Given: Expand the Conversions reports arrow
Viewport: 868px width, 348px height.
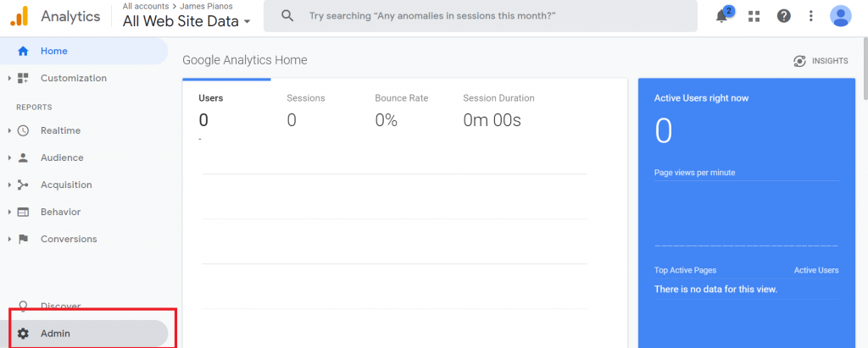Looking at the screenshot, I should [x=10, y=239].
